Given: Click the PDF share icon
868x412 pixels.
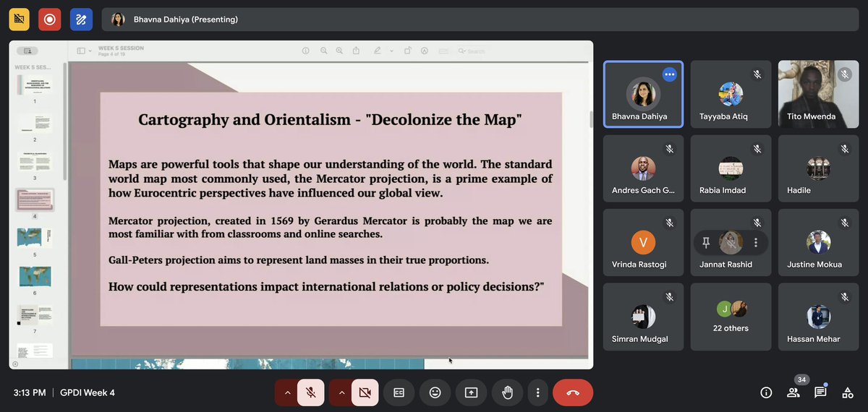Looking at the screenshot, I should click(356, 51).
